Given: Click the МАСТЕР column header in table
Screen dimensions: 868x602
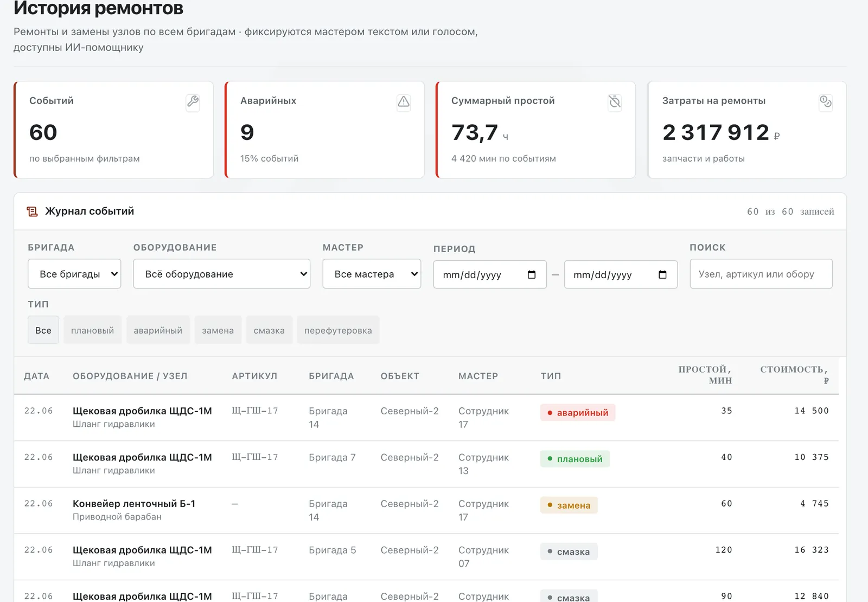Looking at the screenshot, I should click(478, 376).
